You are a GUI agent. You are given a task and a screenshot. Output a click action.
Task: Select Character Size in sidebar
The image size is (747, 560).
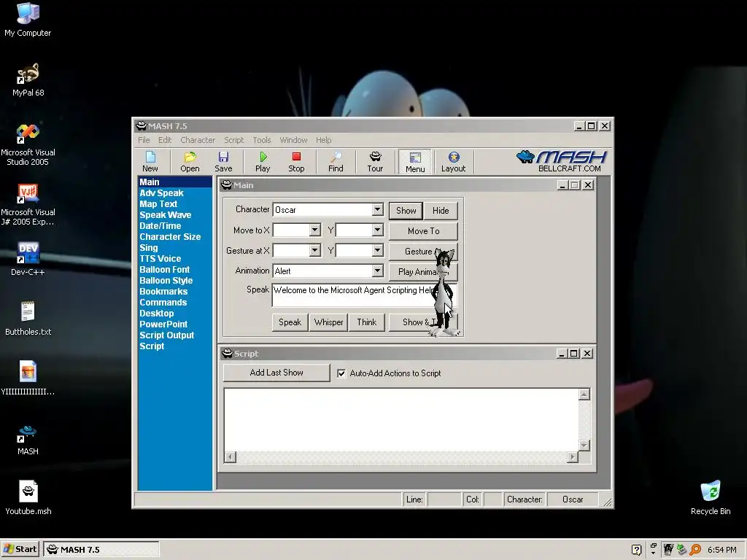point(170,237)
